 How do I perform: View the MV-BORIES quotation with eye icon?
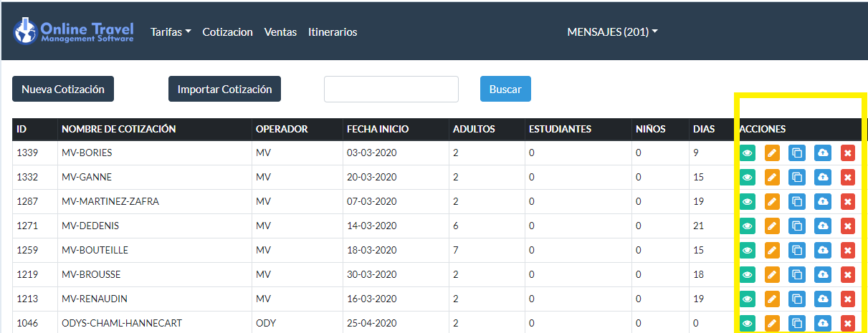[748, 153]
